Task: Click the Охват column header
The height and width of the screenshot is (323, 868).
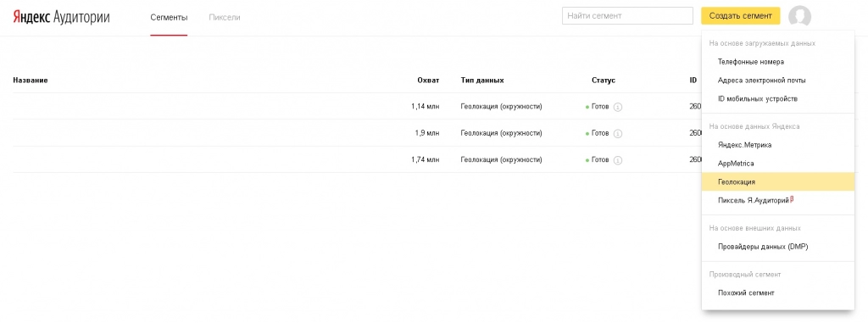Action: point(428,81)
